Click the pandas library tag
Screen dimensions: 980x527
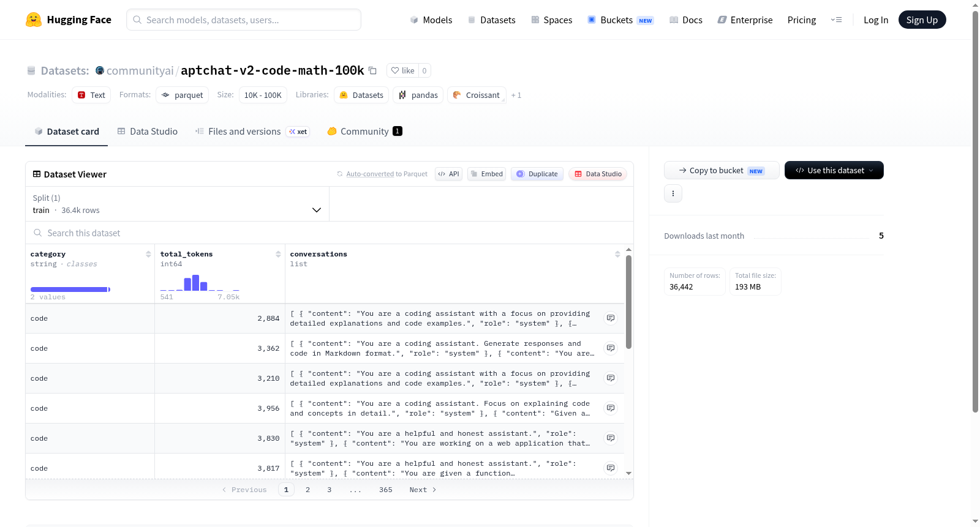coord(418,95)
